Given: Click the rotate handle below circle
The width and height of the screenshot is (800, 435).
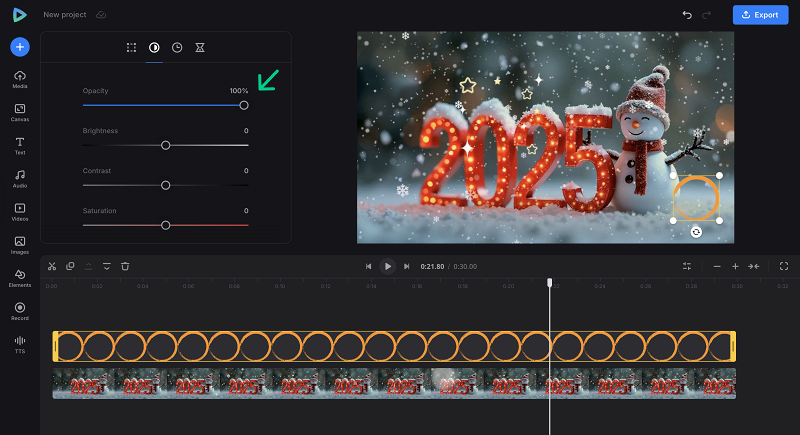Looking at the screenshot, I should [696, 233].
